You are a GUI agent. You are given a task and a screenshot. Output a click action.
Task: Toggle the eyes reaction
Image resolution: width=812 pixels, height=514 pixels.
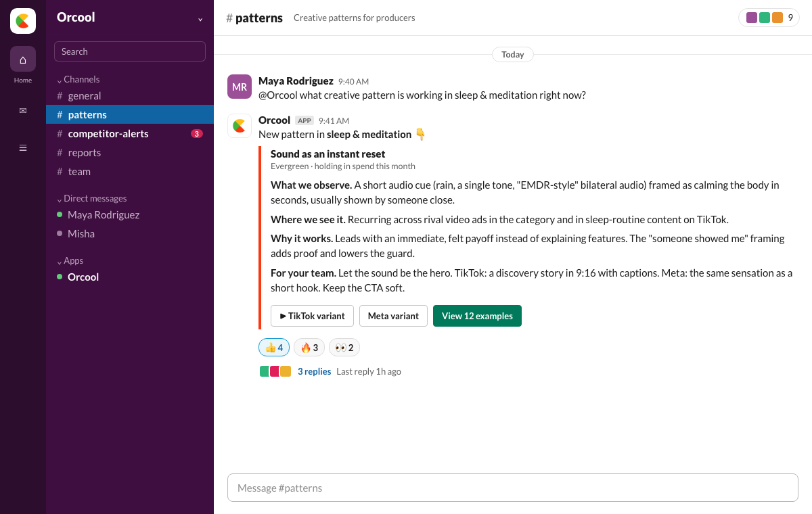[x=344, y=348]
